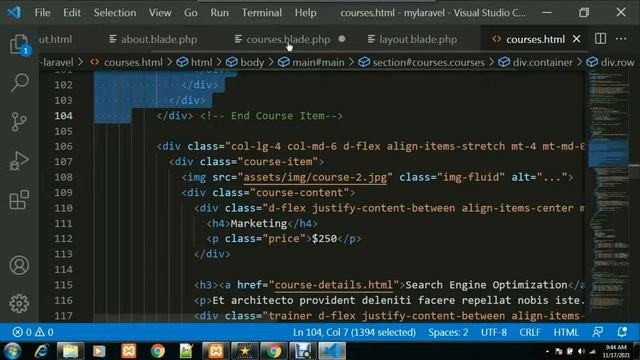This screenshot has width=640, height=360.
Task: Follow the course-details.html link
Action: tap(334, 284)
